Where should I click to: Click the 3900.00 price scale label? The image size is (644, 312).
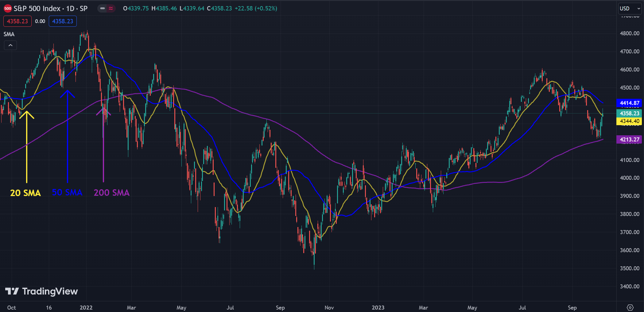pyautogui.click(x=630, y=196)
